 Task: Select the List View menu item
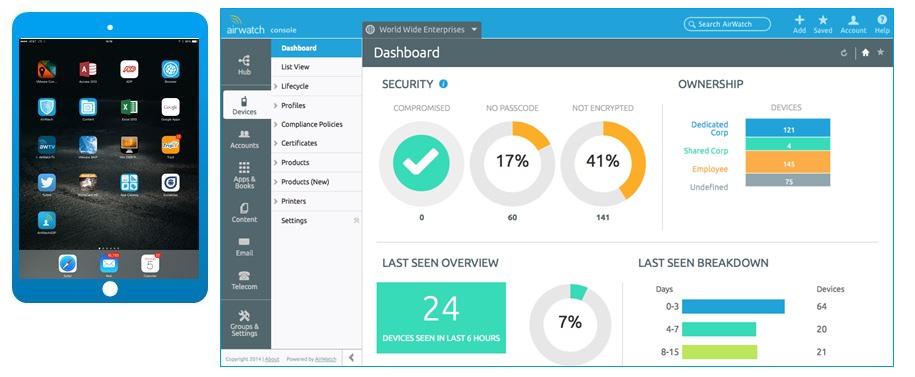pyautogui.click(x=317, y=67)
